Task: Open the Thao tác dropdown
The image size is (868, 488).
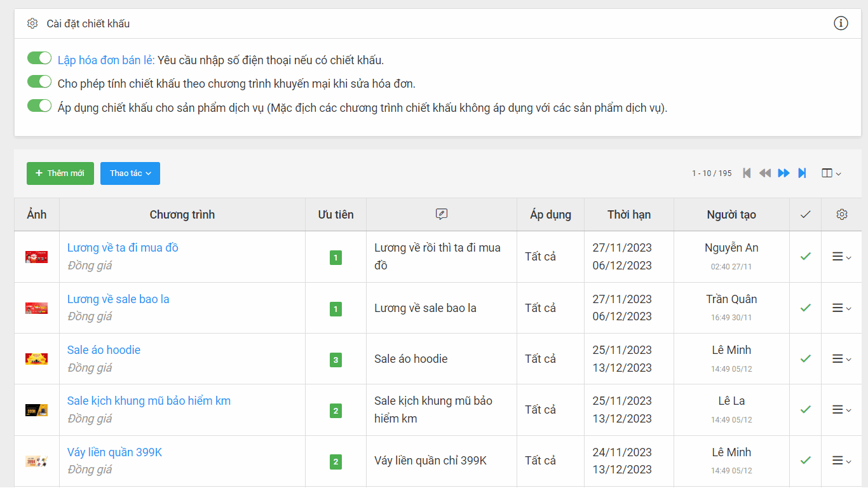Action: (x=130, y=173)
